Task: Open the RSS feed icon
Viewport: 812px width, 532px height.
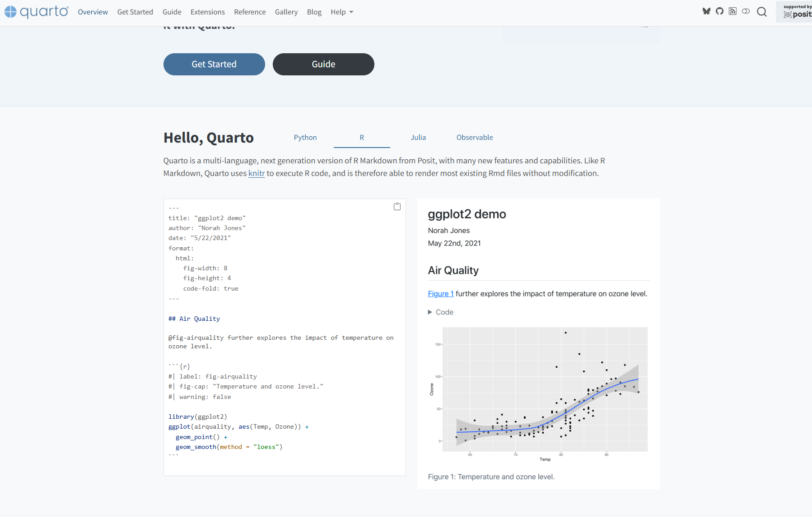Action: 733,11
